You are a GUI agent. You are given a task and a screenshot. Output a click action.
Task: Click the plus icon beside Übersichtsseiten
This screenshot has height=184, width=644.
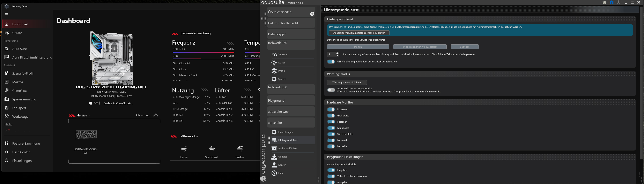(x=312, y=14)
